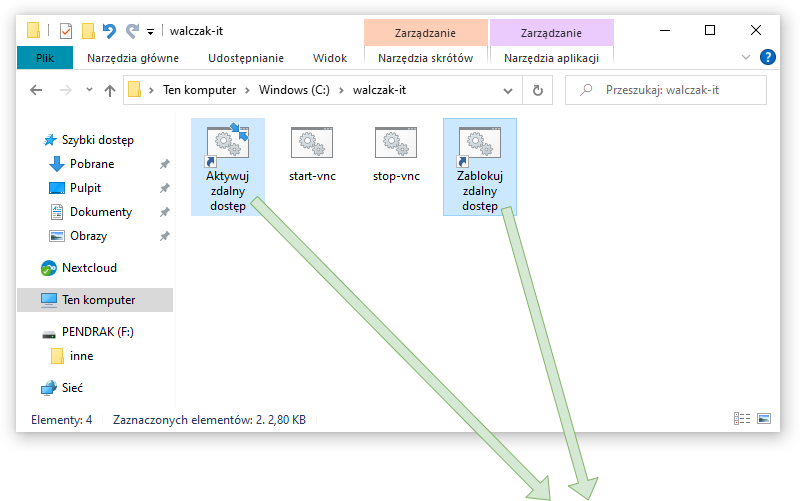Open Szybki dostęp in the sidebar
This screenshot has height=501, width=807.
tap(98, 140)
